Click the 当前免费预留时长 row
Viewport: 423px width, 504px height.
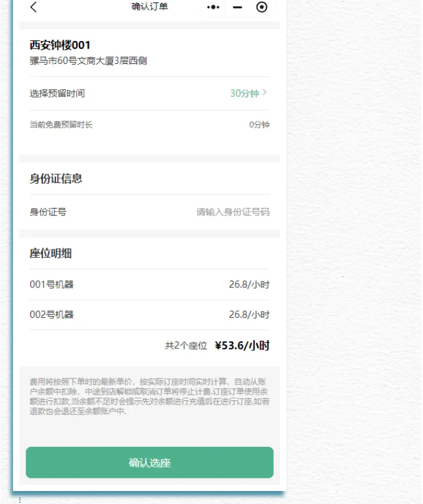tap(61, 125)
